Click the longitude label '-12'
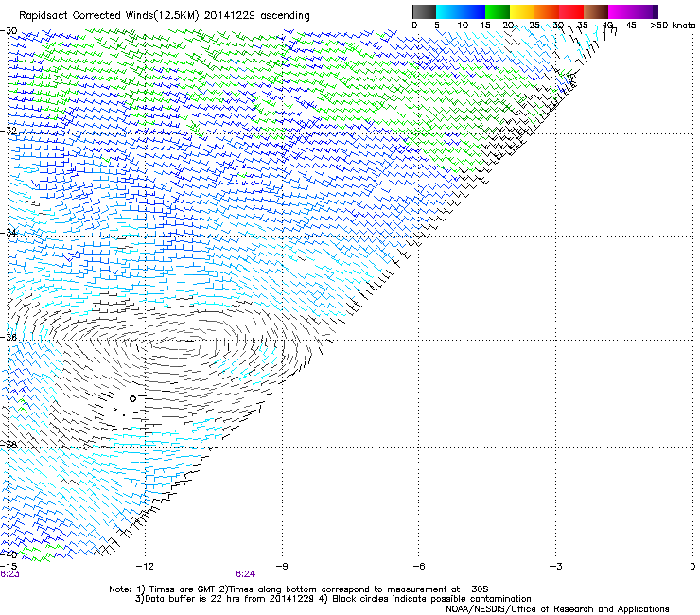The image size is (700, 615). point(145,567)
